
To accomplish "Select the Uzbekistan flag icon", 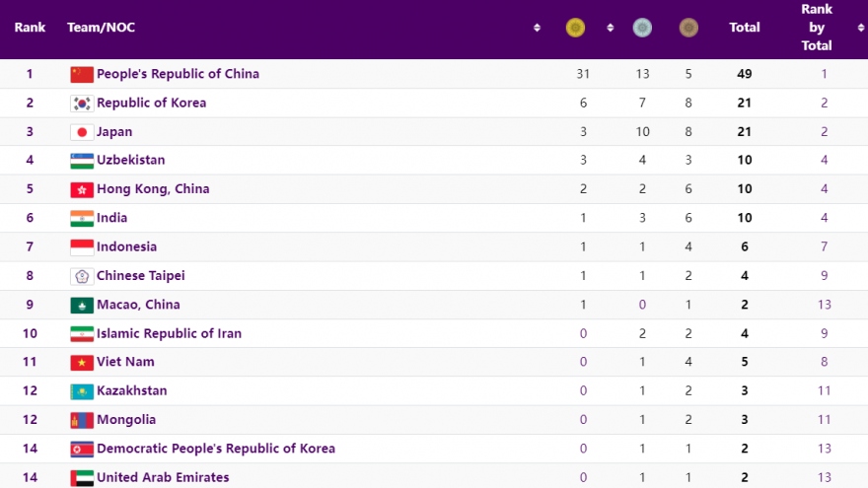I will (82, 161).
